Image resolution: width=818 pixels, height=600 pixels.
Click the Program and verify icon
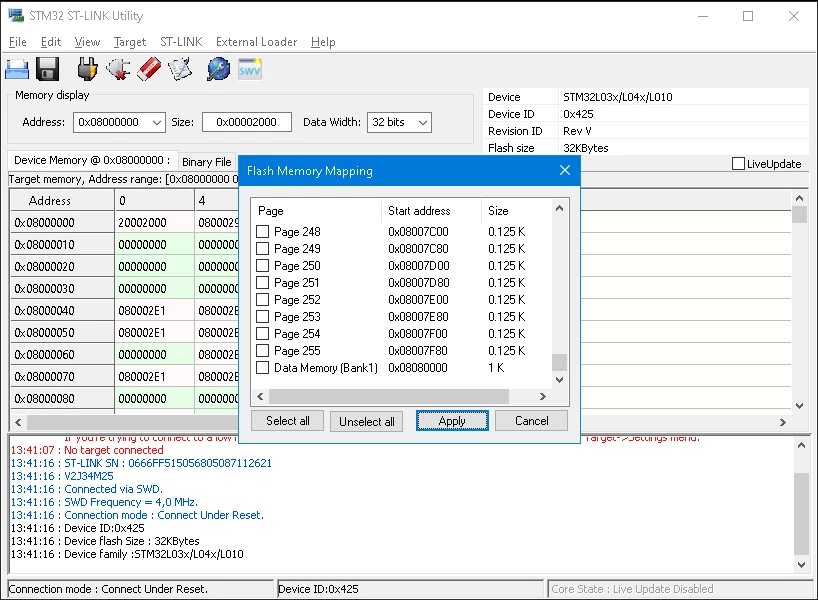(180, 69)
